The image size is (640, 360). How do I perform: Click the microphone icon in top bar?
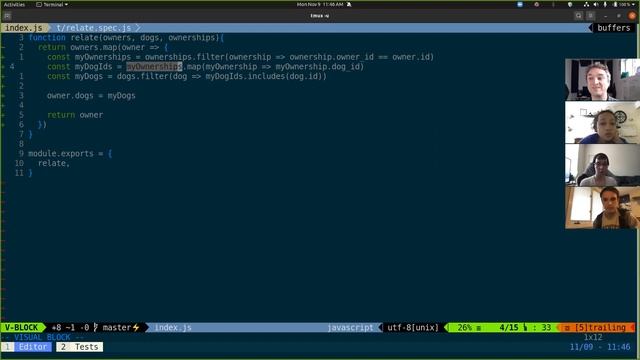click(x=605, y=4)
